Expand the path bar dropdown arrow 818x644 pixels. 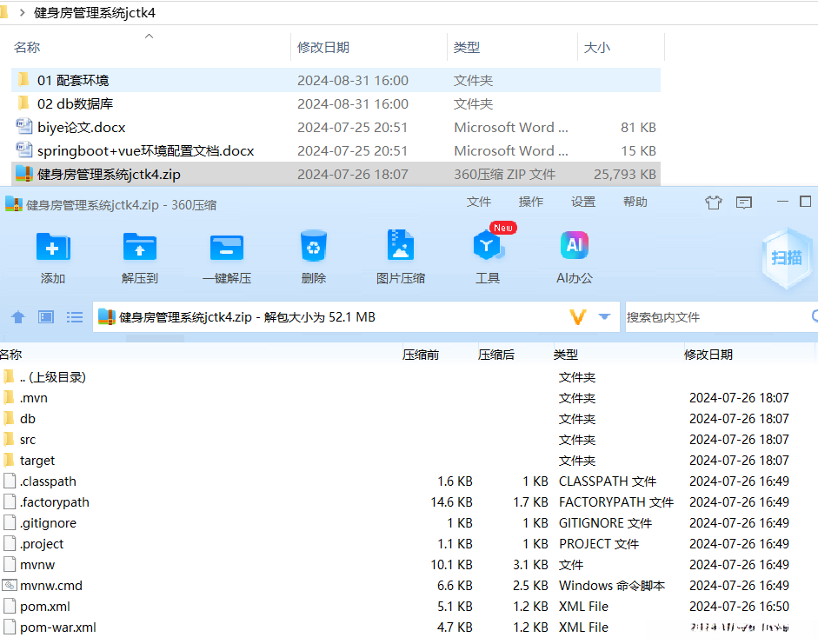[x=605, y=316]
